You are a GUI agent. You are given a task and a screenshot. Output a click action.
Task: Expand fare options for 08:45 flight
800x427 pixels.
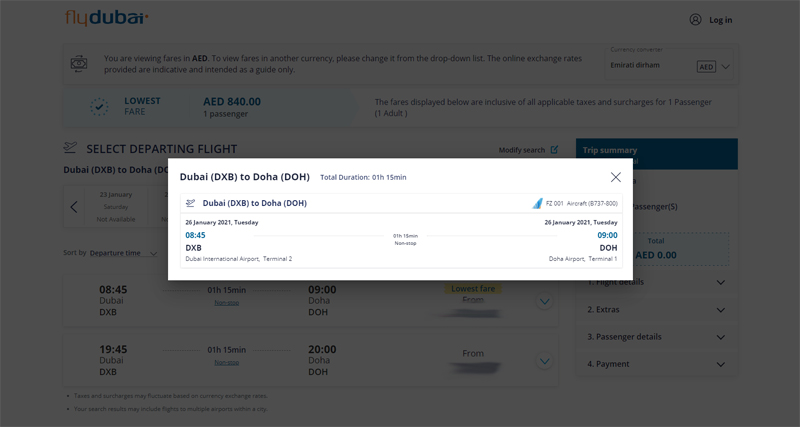tap(544, 301)
